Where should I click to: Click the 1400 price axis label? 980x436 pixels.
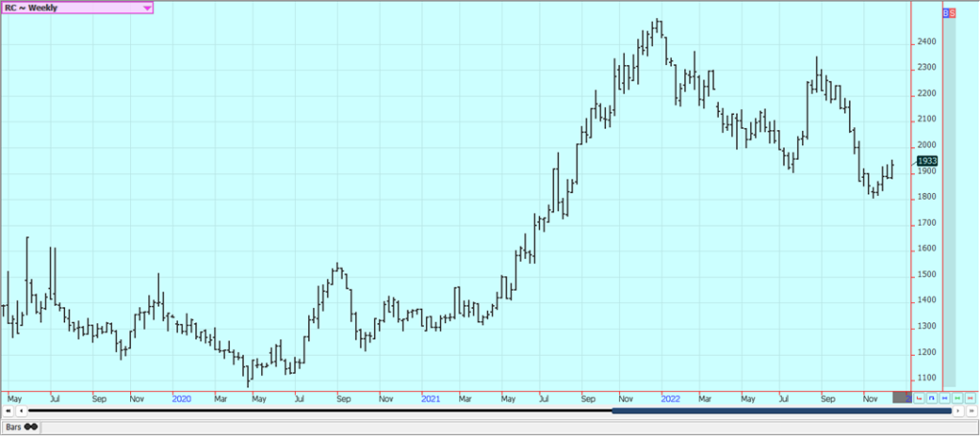click(x=926, y=300)
